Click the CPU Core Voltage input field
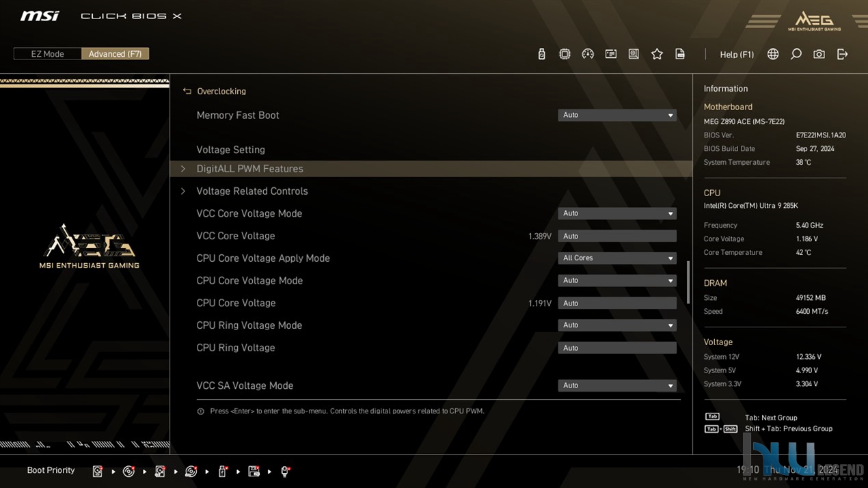 click(x=617, y=303)
